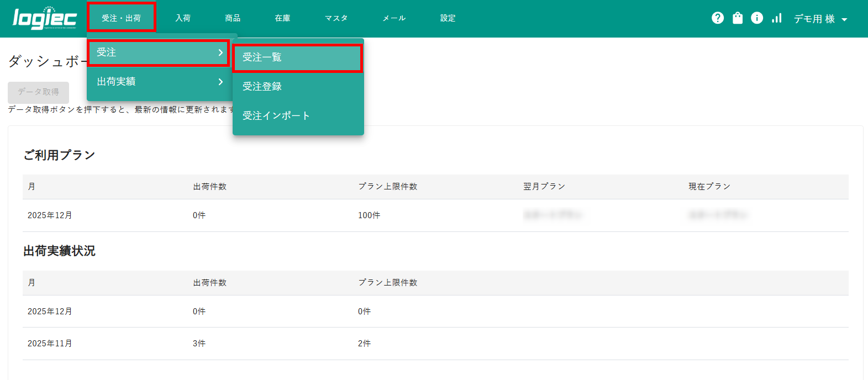Screen dimensions: 868x380
Task: Click the shopping bag icon
Action: tap(737, 18)
